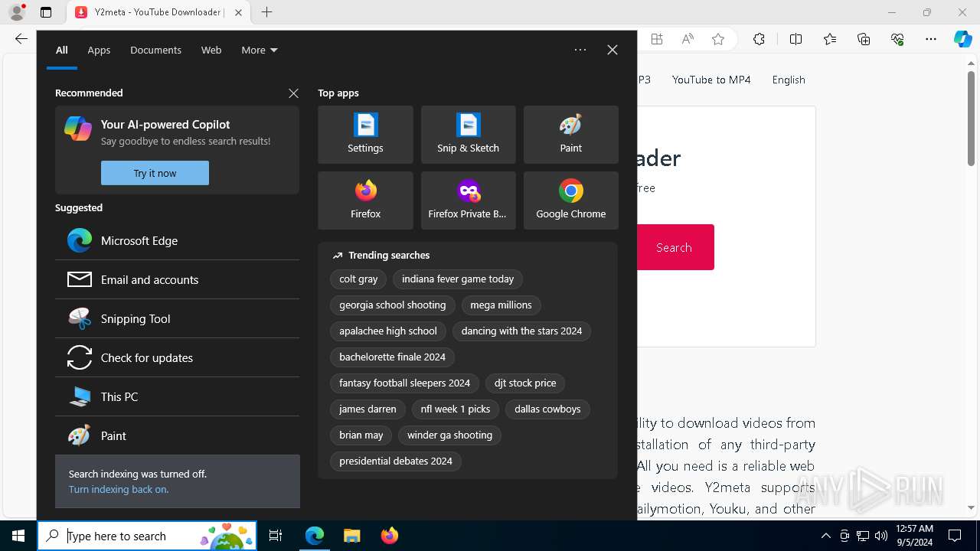The height and width of the screenshot is (551, 980).
Task: Click Turn indexing back on link
Action: coord(119,489)
